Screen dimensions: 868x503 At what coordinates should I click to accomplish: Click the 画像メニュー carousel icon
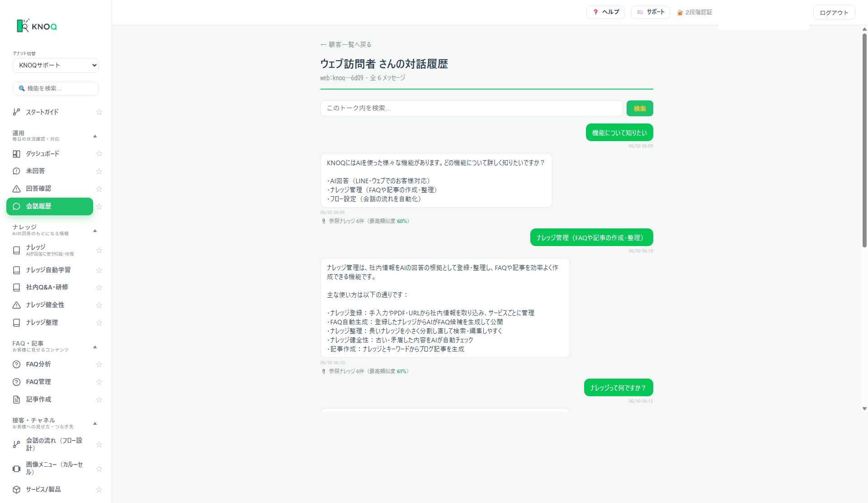(x=16, y=469)
